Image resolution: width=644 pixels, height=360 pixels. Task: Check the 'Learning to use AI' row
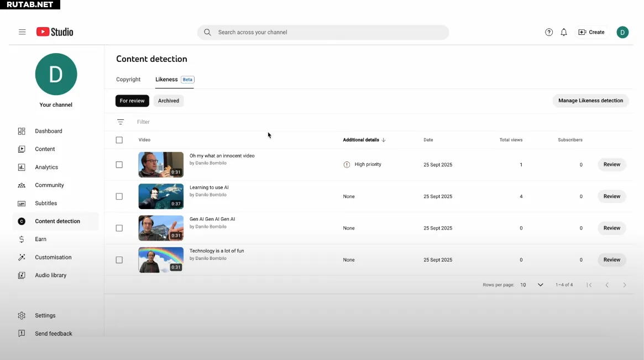tap(119, 196)
